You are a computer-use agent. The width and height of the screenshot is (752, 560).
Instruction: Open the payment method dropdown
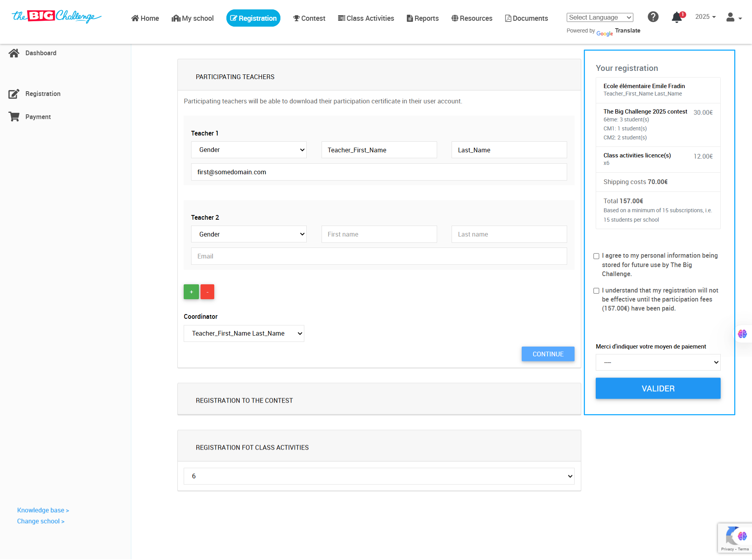658,363
